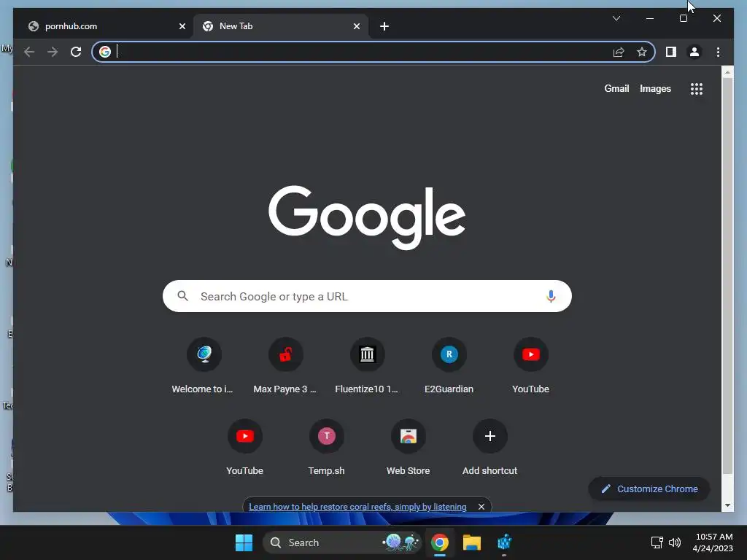Image resolution: width=747 pixels, height=560 pixels.
Task: Open the tab search dropdown chevron
Action: tap(616, 18)
